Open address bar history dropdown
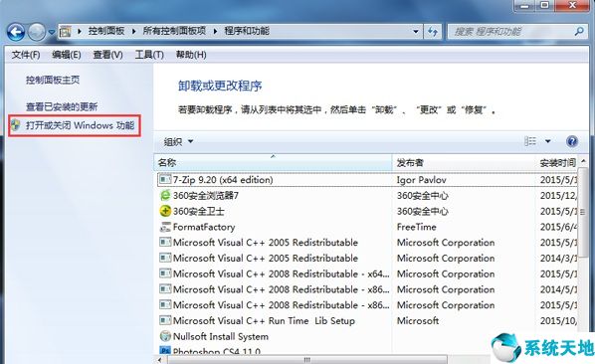 click(x=416, y=32)
